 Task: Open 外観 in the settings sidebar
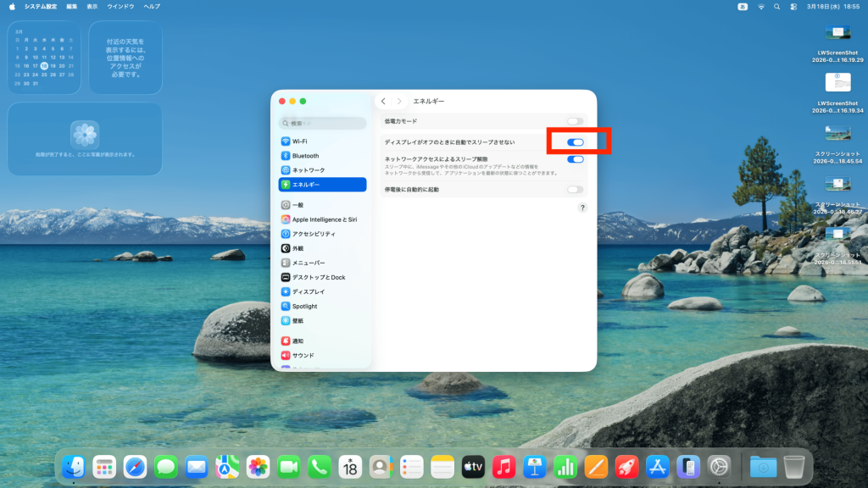[x=322, y=248]
